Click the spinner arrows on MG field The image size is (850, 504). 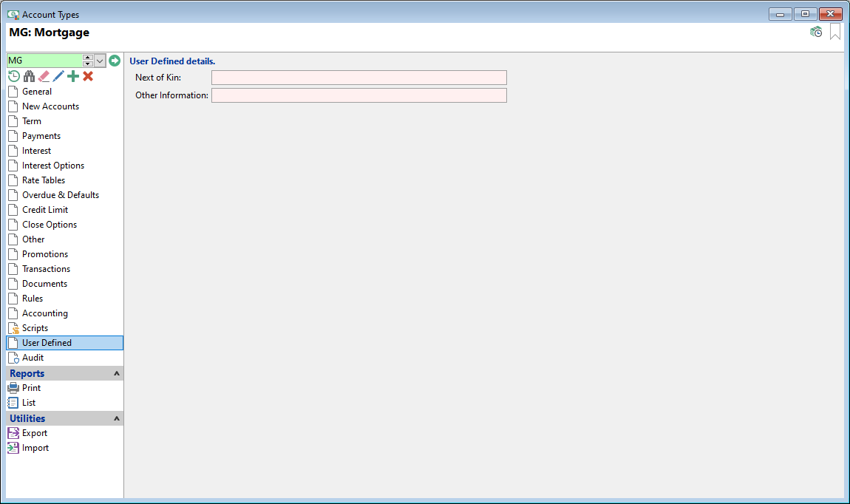click(x=88, y=61)
